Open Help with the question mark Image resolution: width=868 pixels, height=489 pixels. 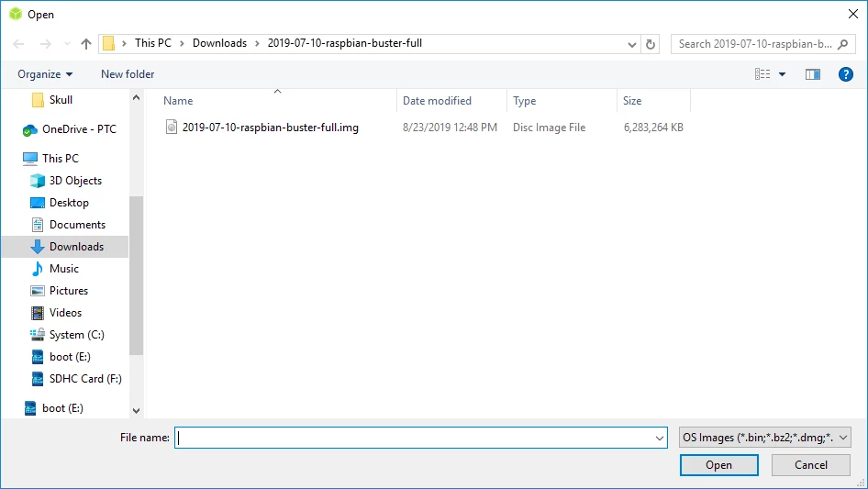[845, 74]
